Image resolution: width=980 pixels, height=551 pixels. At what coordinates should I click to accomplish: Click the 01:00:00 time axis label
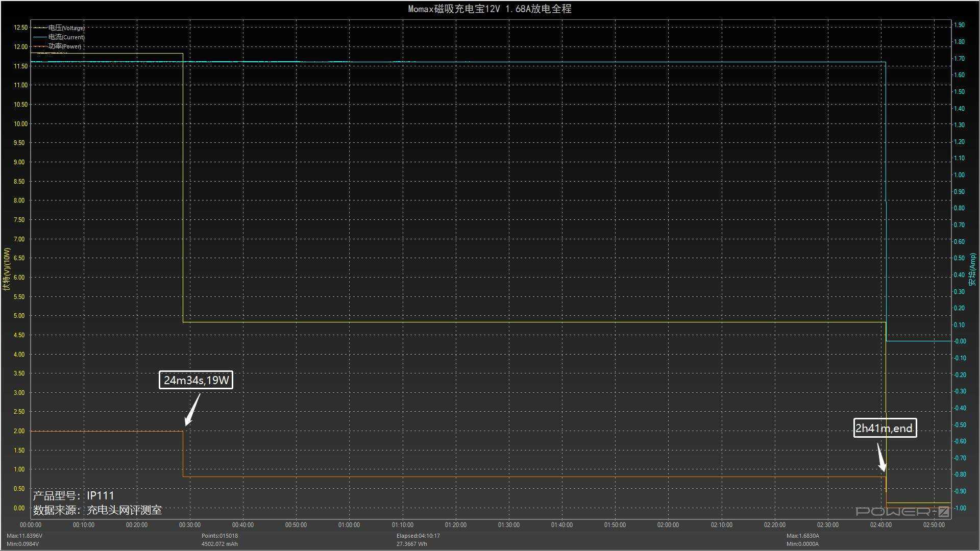point(349,524)
